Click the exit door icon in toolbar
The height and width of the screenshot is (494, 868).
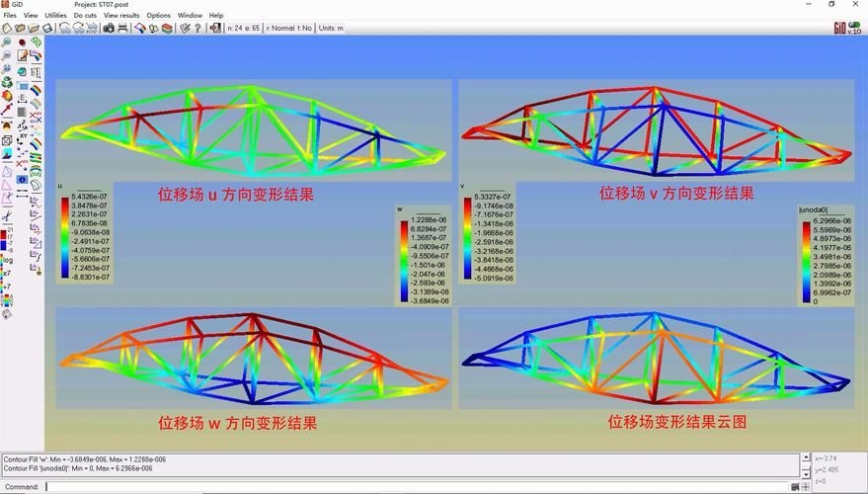pyautogui.click(x=213, y=29)
